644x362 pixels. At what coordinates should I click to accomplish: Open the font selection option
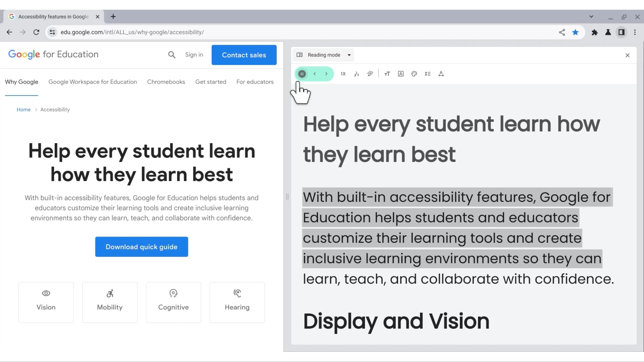(x=401, y=74)
